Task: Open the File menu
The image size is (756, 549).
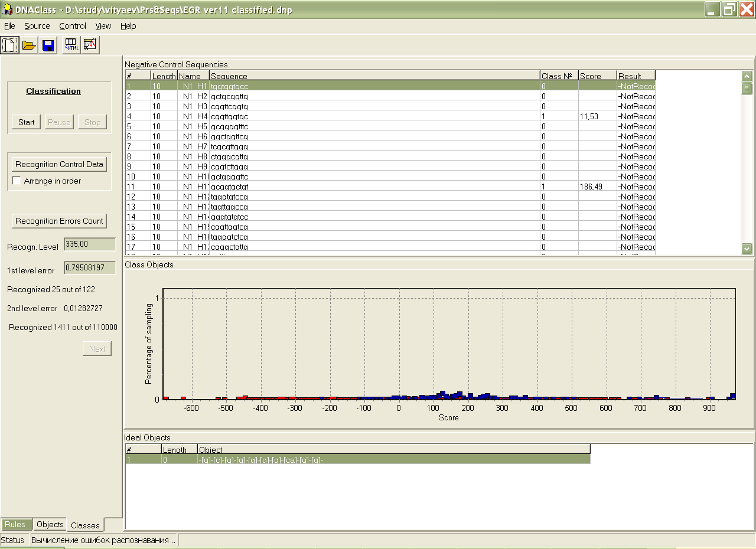Action: (9, 26)
